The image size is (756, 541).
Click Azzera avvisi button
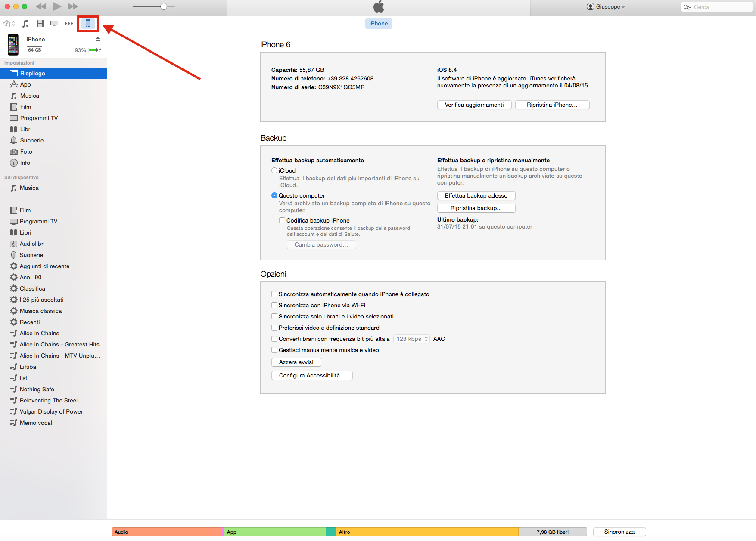pos(296,362)
